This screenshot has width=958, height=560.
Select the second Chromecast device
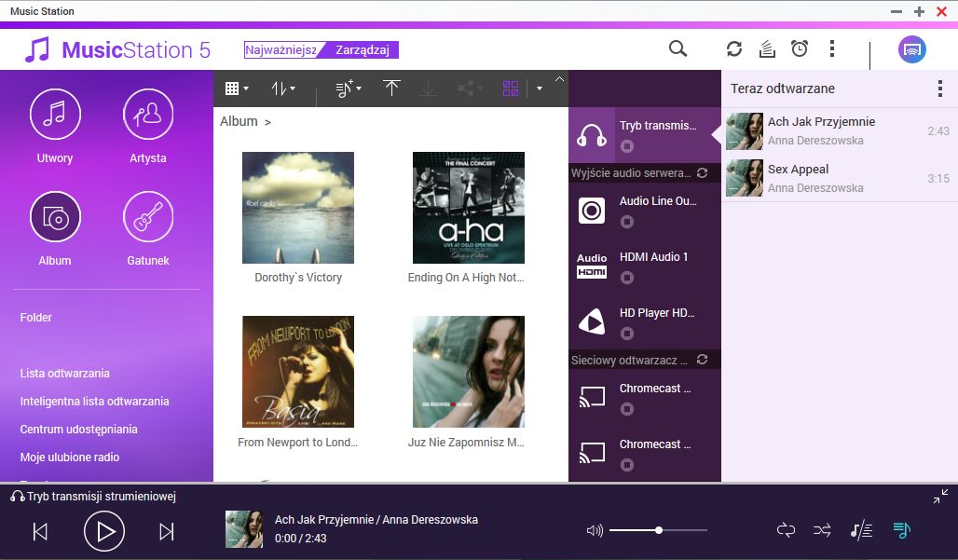click(x=645, y=454)
